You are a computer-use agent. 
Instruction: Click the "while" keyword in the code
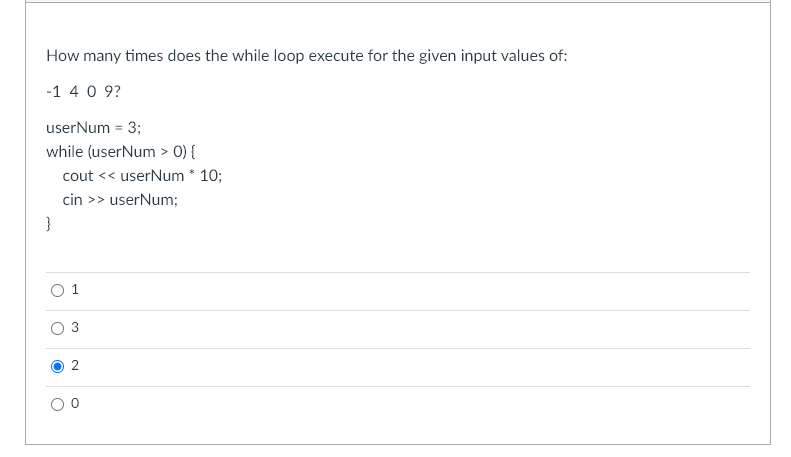click(63, 152)
